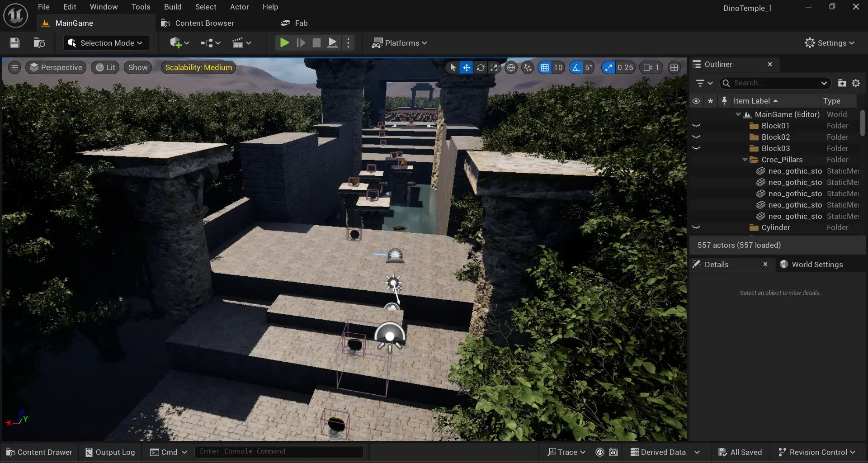Image resolution: width=868 pixels, height=463 pixels.
Task: Open the Browse content icon in toolbar
Action: pos(39,43)
